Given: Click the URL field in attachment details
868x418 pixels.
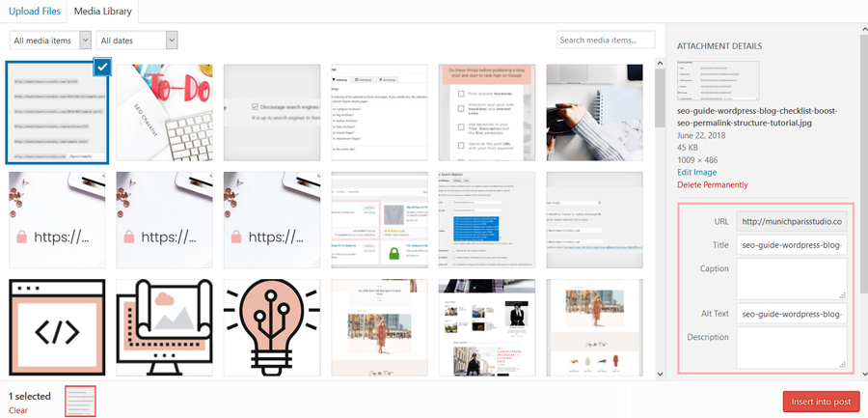Looking at the screenshot, I should point(792,222).
